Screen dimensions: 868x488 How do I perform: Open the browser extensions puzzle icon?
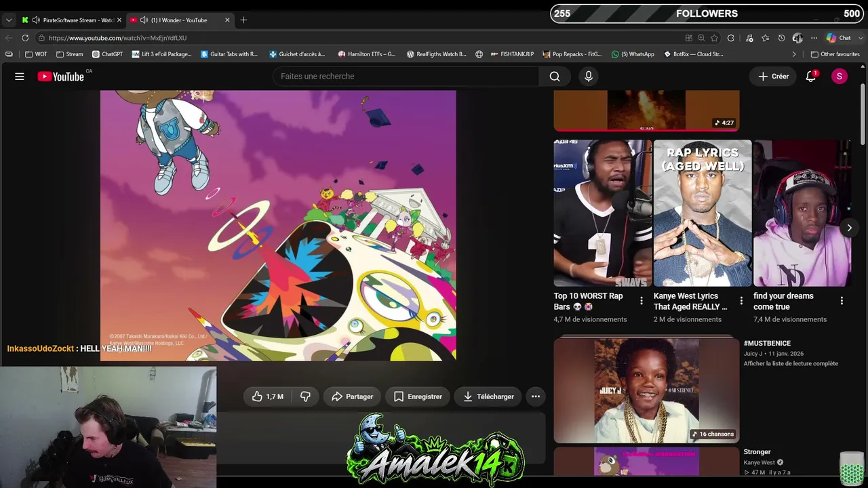click(730, 38)
